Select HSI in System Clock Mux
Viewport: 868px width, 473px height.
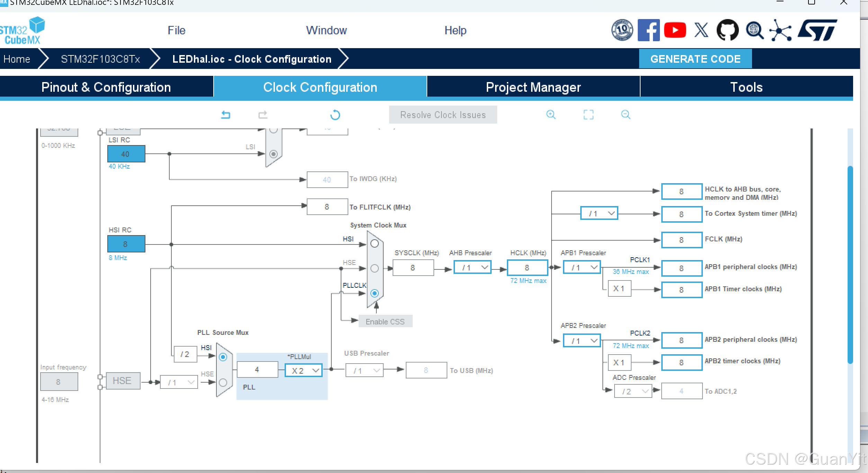375,244
